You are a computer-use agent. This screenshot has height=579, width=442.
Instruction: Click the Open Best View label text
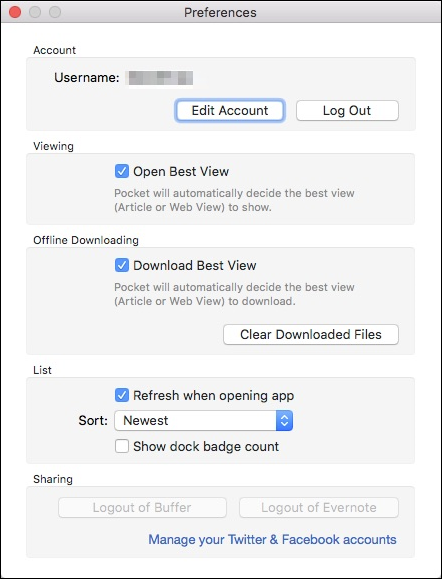click(x=181, y=172)
